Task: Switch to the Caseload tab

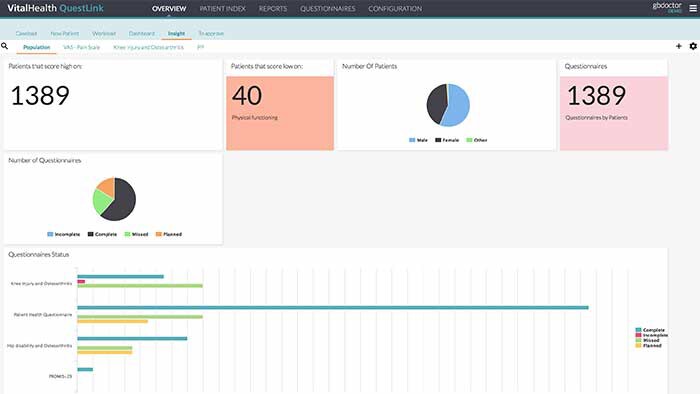Action: 26,33
